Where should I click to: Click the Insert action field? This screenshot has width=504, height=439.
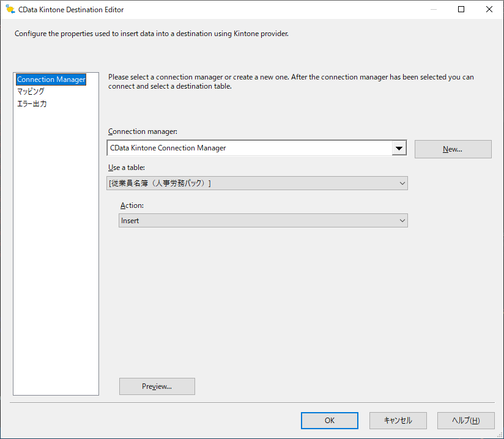click(257, 221)
